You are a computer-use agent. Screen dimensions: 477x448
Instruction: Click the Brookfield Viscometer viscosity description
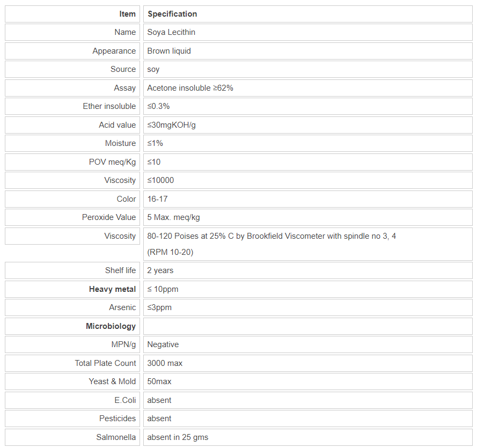(271, 236)
